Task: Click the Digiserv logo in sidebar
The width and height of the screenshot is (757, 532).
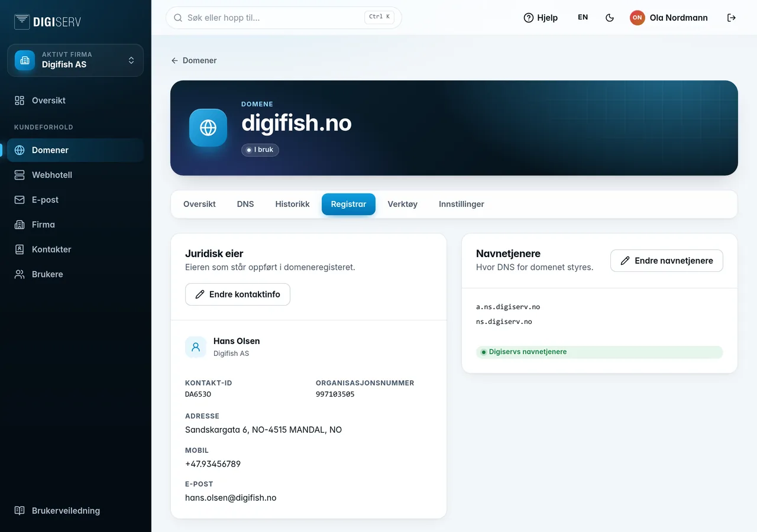Action: pos(47,22)
